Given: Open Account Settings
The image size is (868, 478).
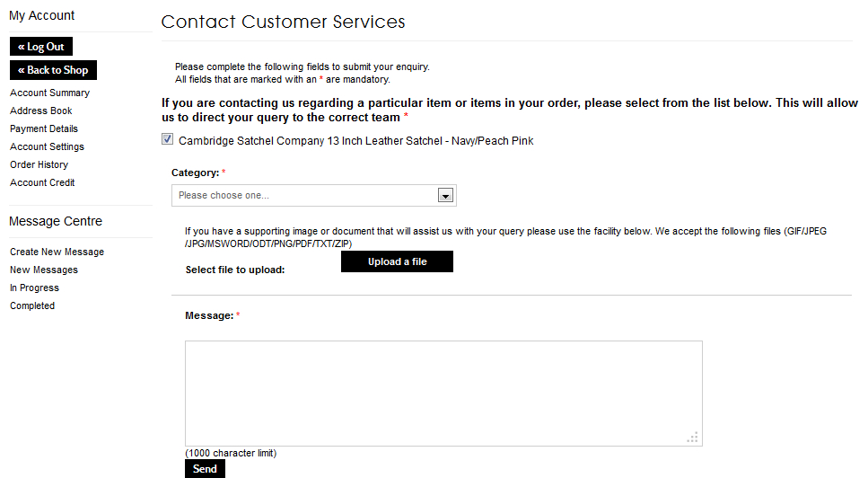Looking at the screenshot, I should pos(47,146).
